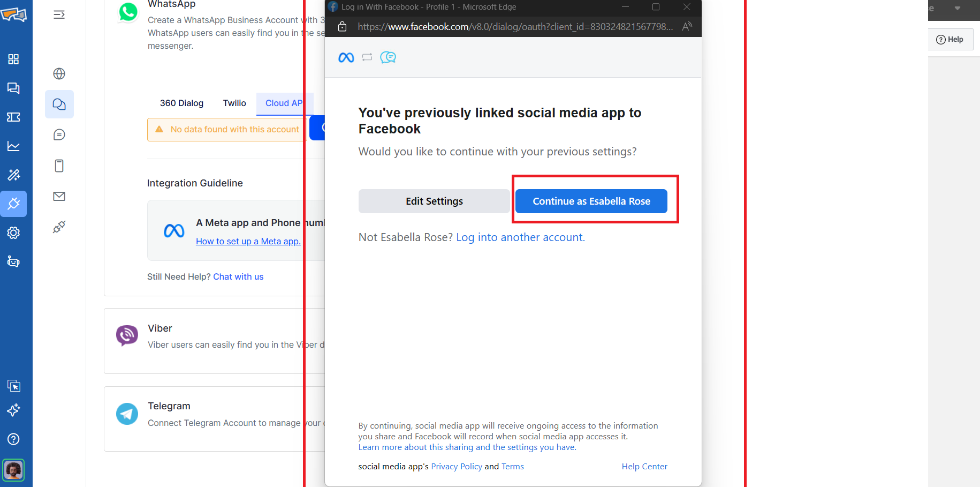Toggle the hamburger menu collapse icon

coord(59,14)
